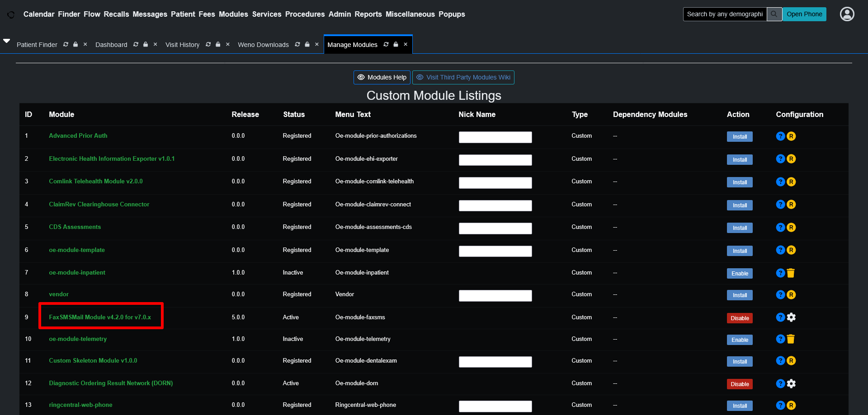Screen dimensions: 868x415
Task: Open ClaimRev Clearinghouse Connector link
Action: [99, 204]
